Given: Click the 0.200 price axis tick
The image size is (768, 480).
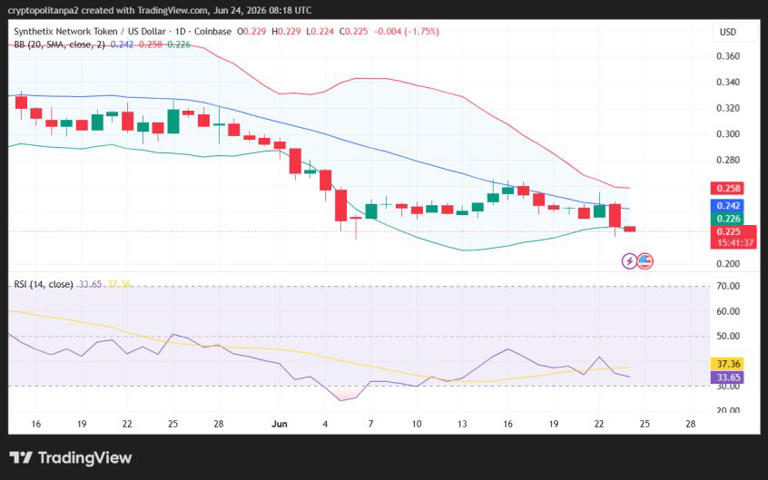Looking at the screenshot, I should point(728,264).
